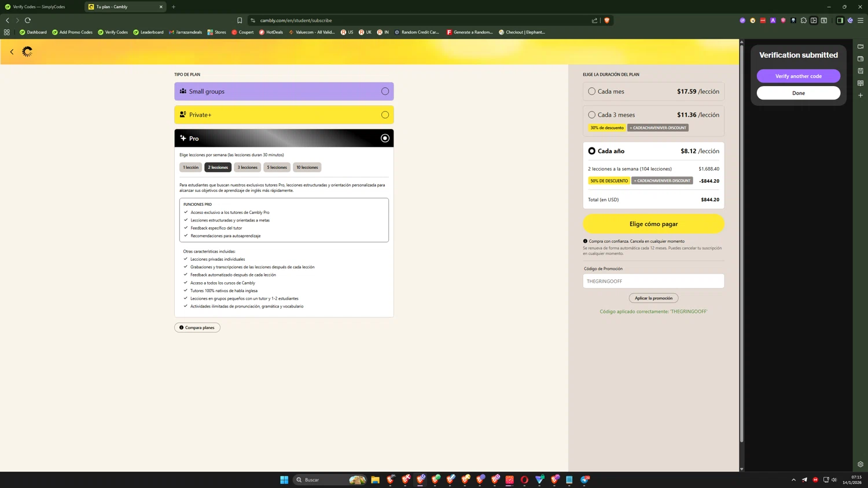The image size is (868, 488).
Task: Select the Small groups plan radio
Action: 385,91
